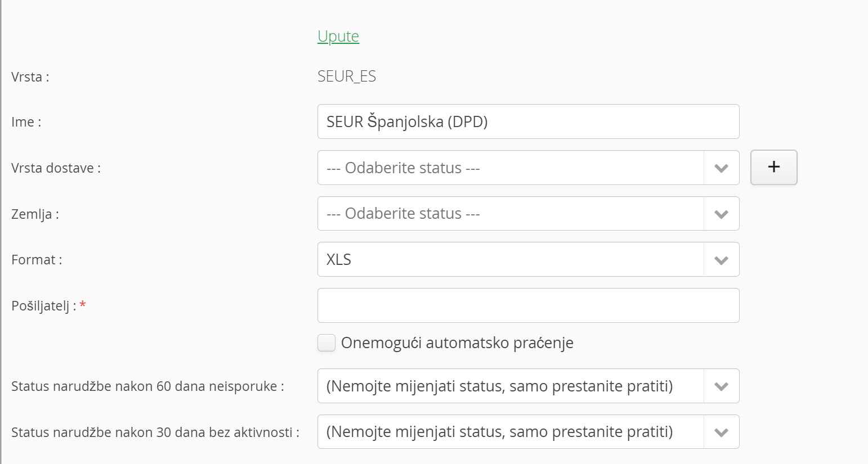Open the Format XLS dropdown
This screenshot has width=868, height=464.
(528, 259)
